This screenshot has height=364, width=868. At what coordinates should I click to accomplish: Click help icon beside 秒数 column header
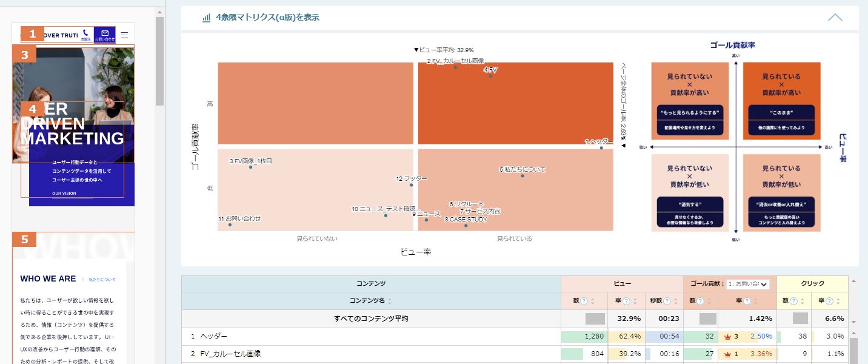668,301
